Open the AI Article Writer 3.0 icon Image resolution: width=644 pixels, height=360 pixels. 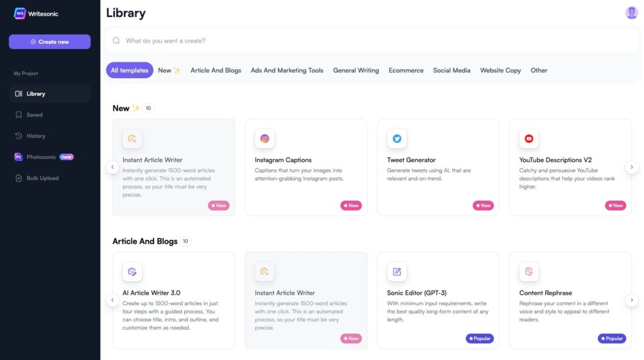point(132,272)
